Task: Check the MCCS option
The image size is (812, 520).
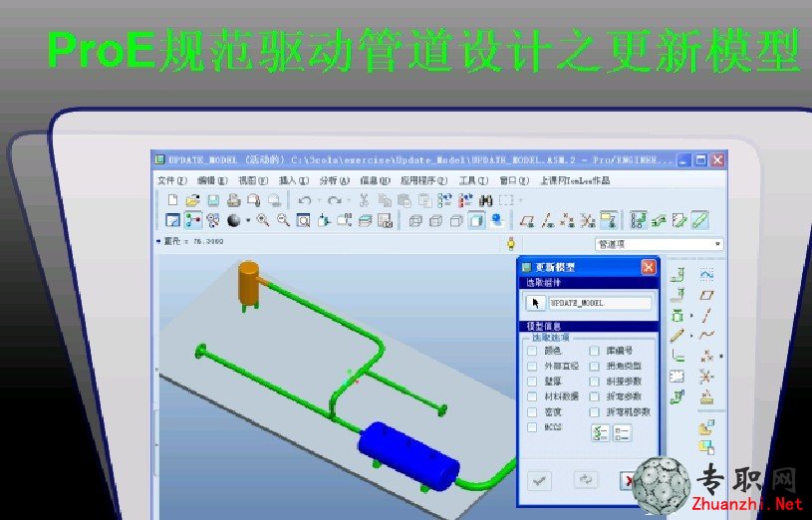Action: [x=532, y=427]
